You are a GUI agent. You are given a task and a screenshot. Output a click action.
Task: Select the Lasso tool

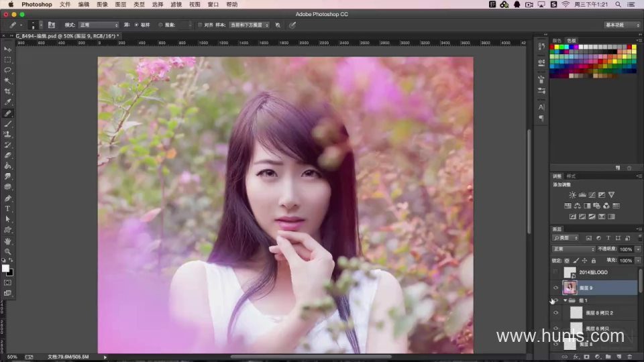7,70
